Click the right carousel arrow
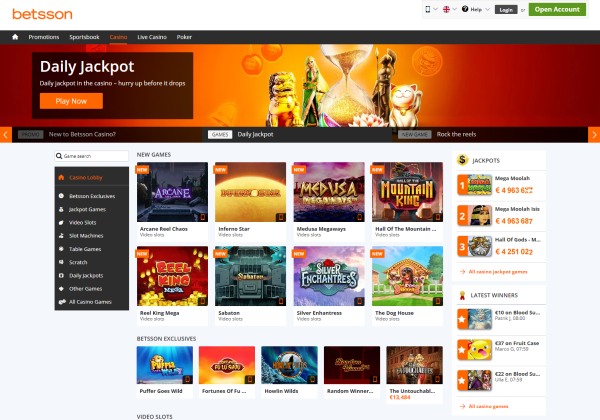 point(594,135)
